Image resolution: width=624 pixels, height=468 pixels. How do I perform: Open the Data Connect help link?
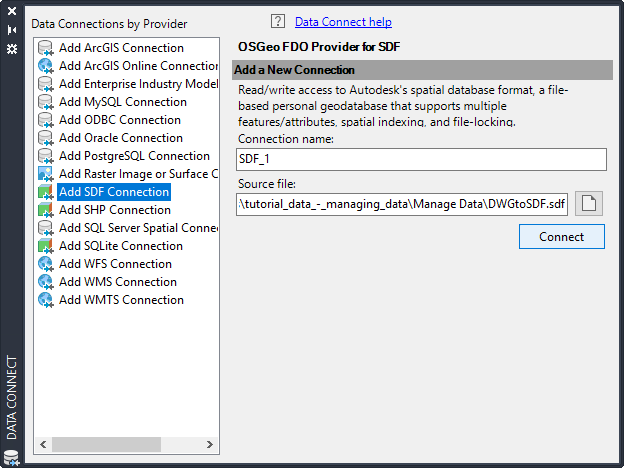point(343,22)
